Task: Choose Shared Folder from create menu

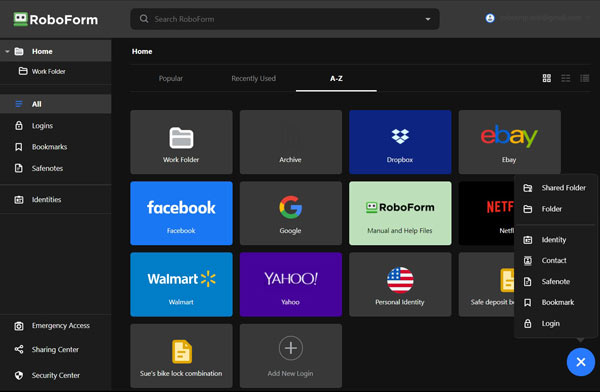Action: point(555,188)
